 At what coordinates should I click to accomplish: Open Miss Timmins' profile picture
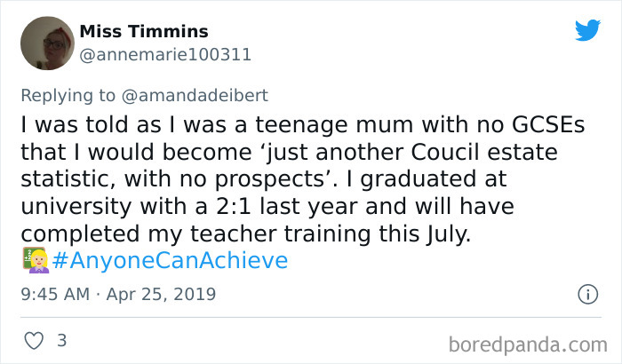tap(45, 43)
